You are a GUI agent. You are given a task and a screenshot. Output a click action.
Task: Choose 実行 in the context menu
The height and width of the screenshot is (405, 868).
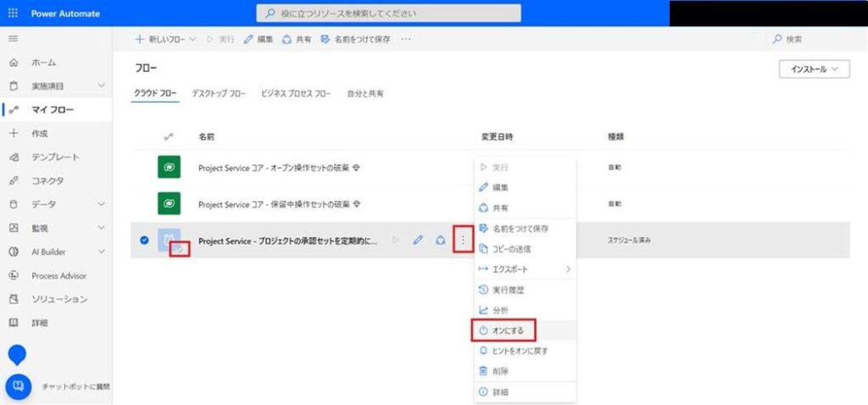point(525,167)
